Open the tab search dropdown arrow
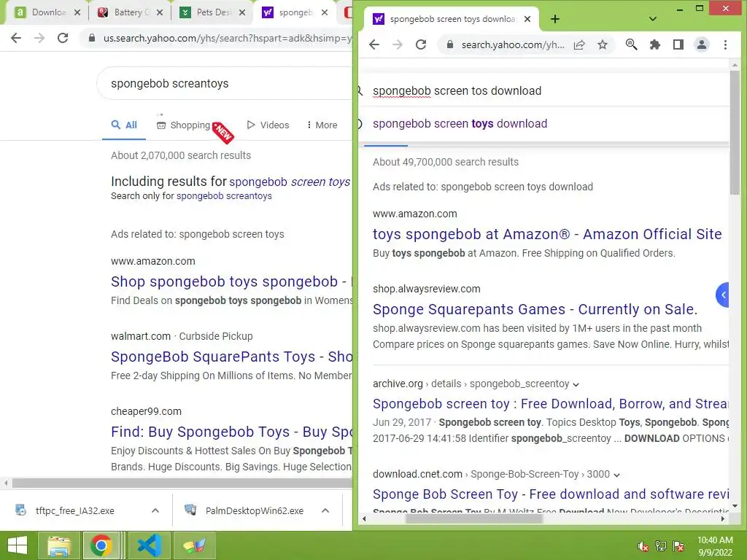Screen dimensions: 747x560 [653, 19]
